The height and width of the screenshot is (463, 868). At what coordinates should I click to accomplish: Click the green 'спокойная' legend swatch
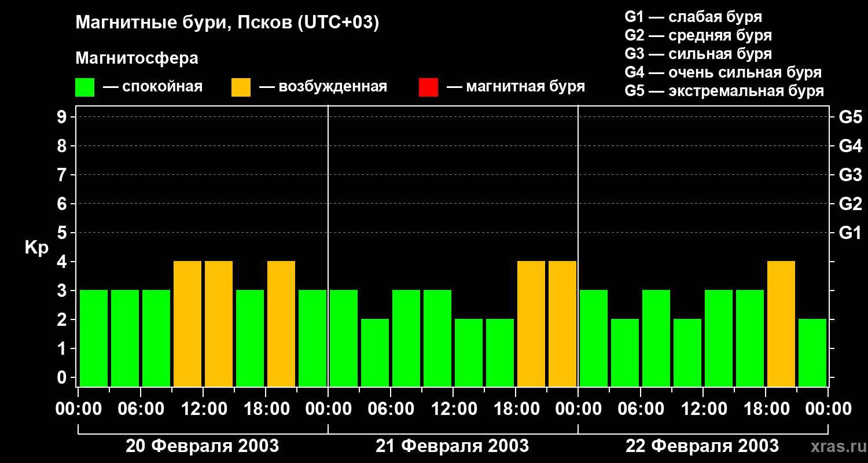pyautogui.click(x=84, y=87)
